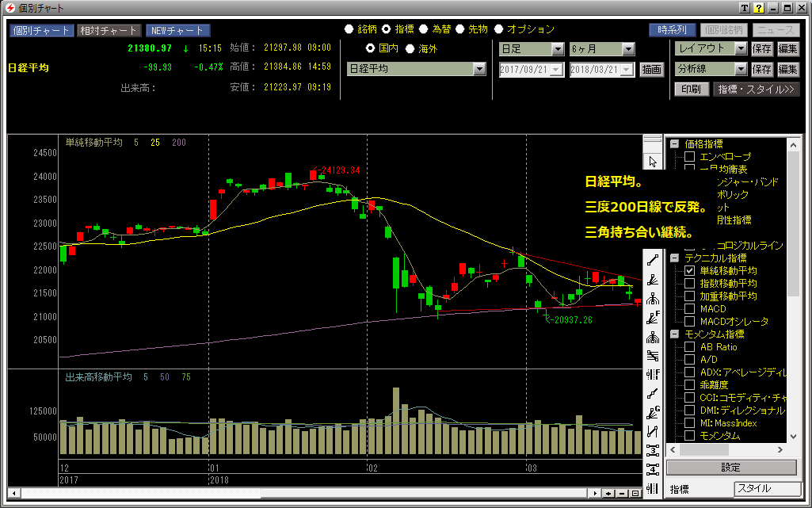Click the 設定 settings button
The image size is (812, 508).
pyautogui.click(x=731, y=468)
